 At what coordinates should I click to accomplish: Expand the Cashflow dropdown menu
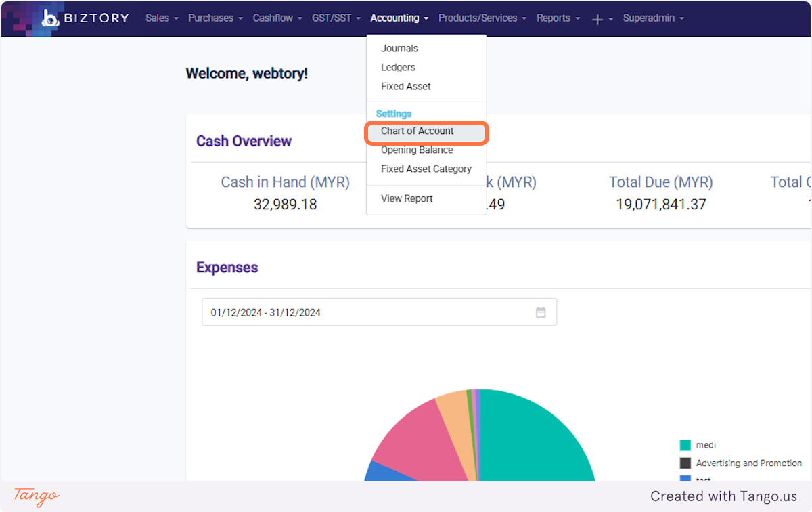click(277, 18)
